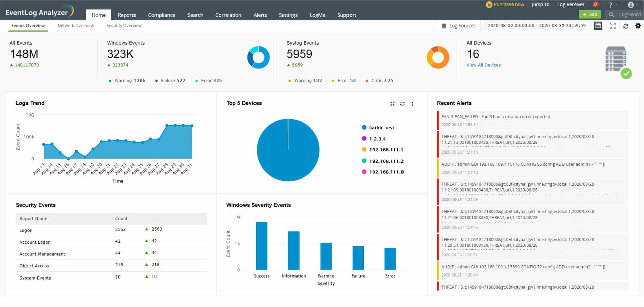Click the date range input field
644x307 pixels.
(539, 26)
